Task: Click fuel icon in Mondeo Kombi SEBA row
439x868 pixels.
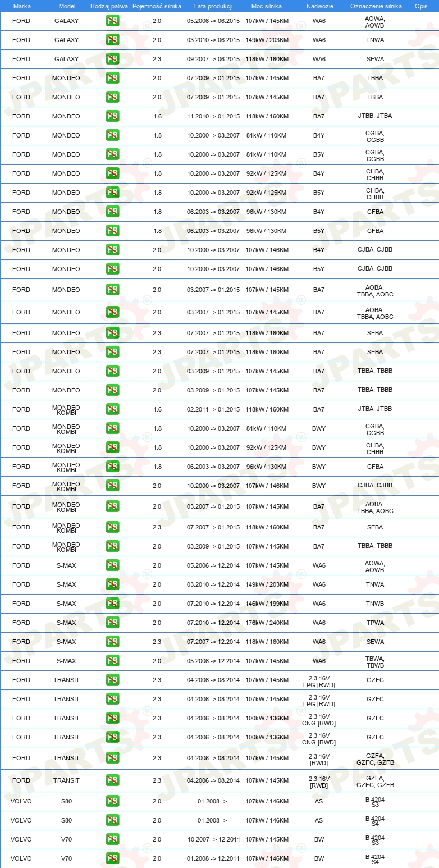Action: click(113, 527)
